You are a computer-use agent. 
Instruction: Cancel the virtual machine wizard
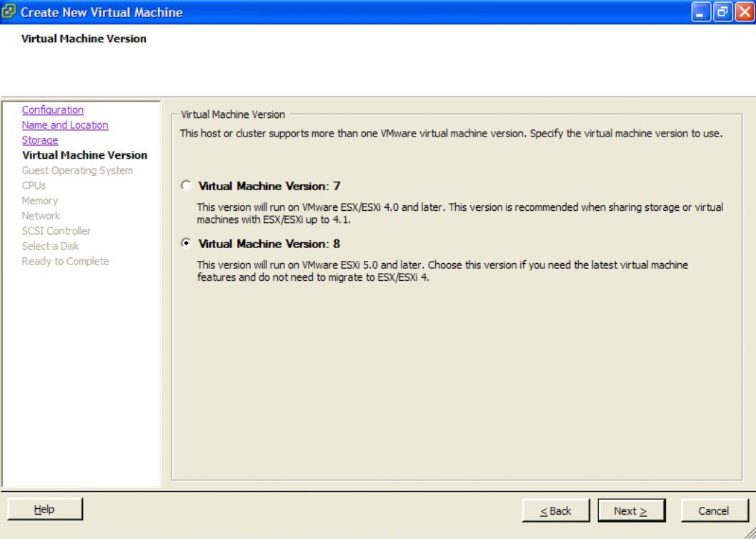pyautogui.click(x=714, y=510)
